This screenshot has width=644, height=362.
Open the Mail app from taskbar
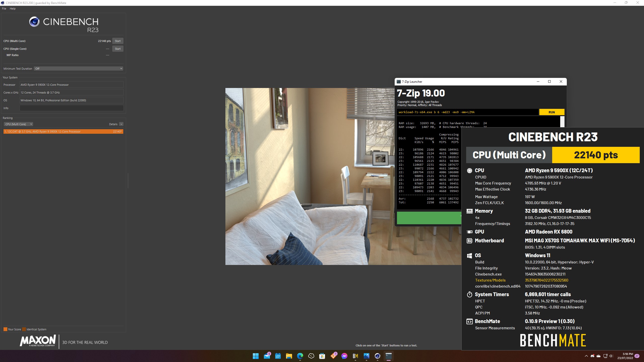pos(267,356)
